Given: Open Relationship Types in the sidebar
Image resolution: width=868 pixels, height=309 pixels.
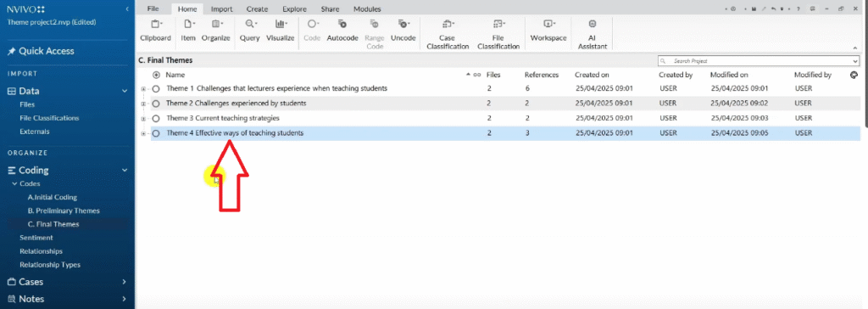Looking at the screenshot, I should point(50,265).
